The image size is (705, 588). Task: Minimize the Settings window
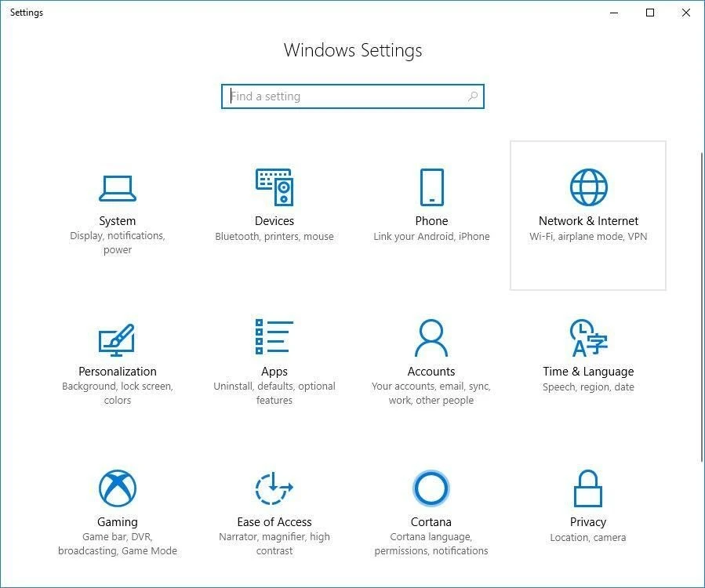[614, 13]
